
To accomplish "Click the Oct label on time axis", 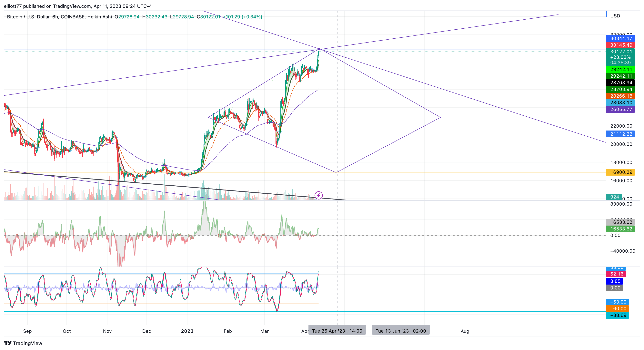I will [67, 331].
